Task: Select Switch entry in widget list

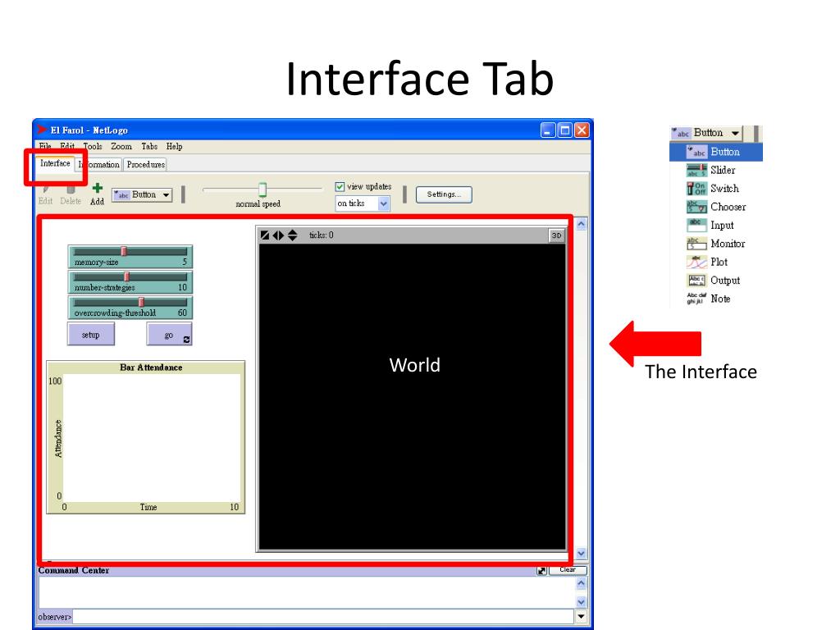Action: coord(715,189)
